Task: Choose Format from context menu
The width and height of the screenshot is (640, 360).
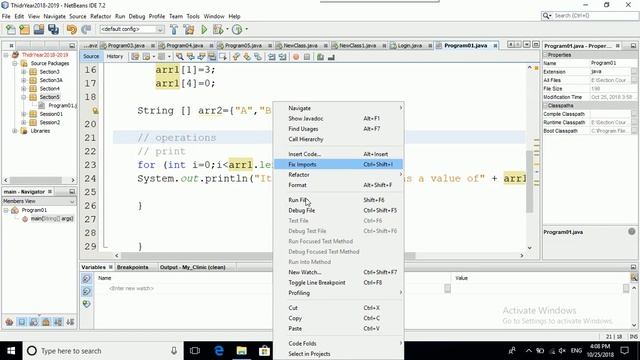Action: point(338,185)
